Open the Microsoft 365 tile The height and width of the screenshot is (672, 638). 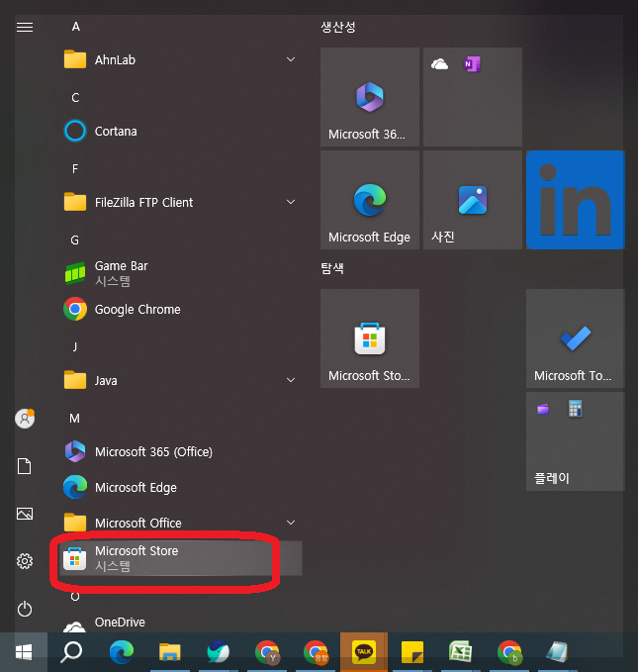click(370, 97)
